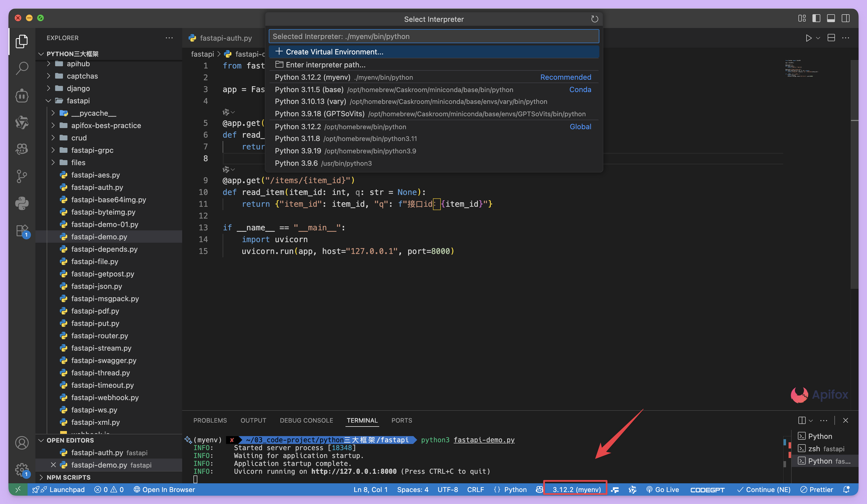Open the Search view in activity bar
Screen dimensions: 867x504
point(22,68)
